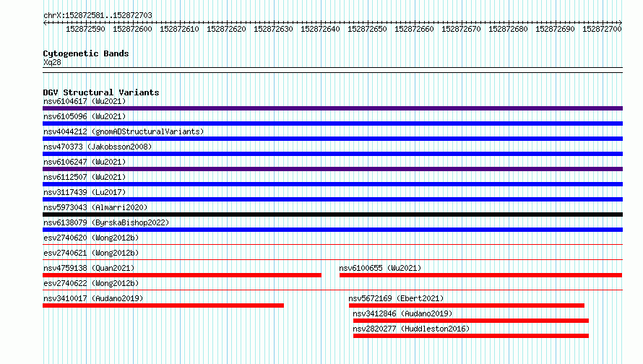Image resolution: width=643 pixels, height=364 pixels.
Task: Open nsv2820277 (Huddleston2016) variant
Action: click(411, 329)
